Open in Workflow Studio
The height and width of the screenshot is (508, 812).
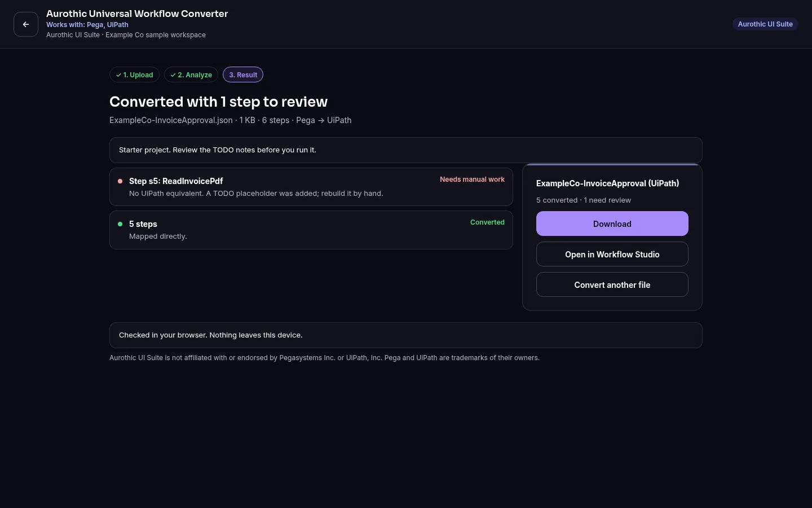pyautogui.click(x=612, y=254)
